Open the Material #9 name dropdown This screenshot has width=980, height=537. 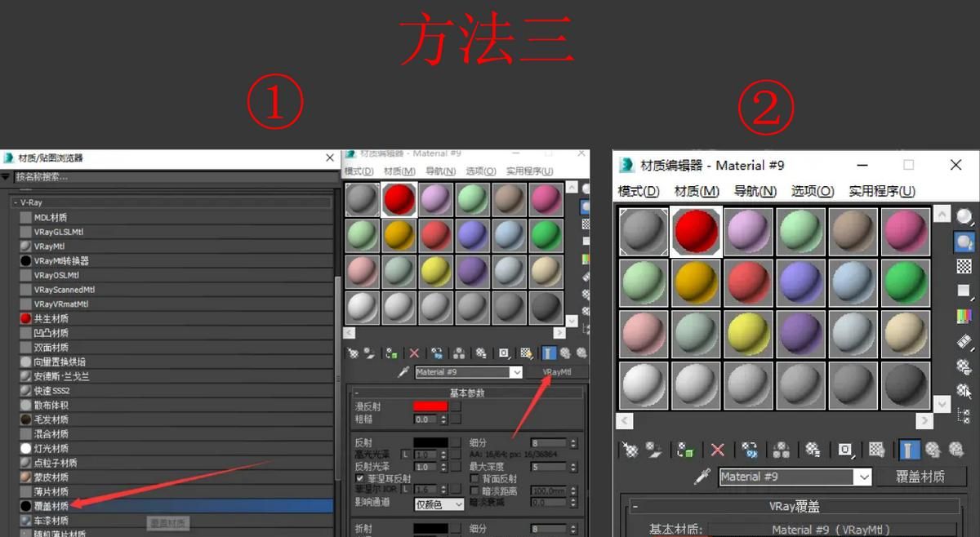pos(863,477)
